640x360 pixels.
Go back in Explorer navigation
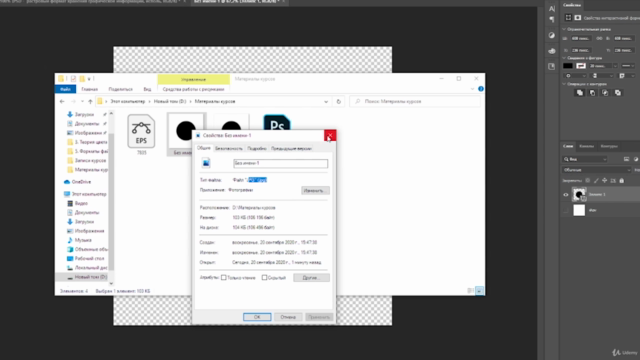pos(62,102)
